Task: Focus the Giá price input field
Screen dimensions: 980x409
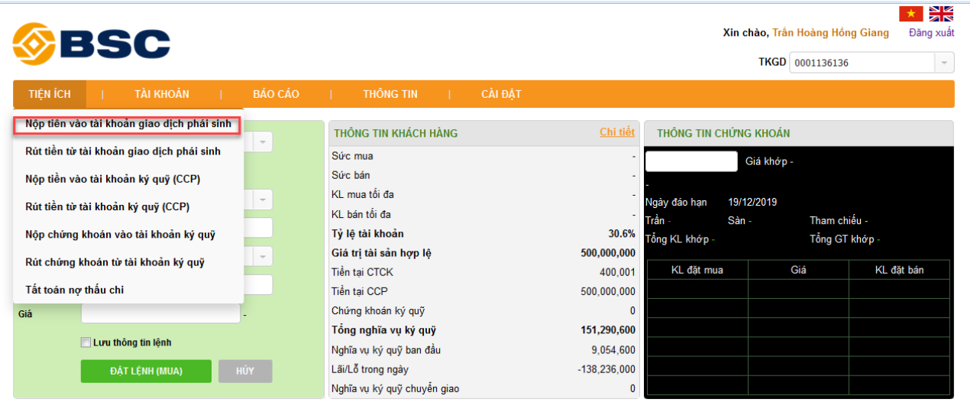Action: coord(160,313)
